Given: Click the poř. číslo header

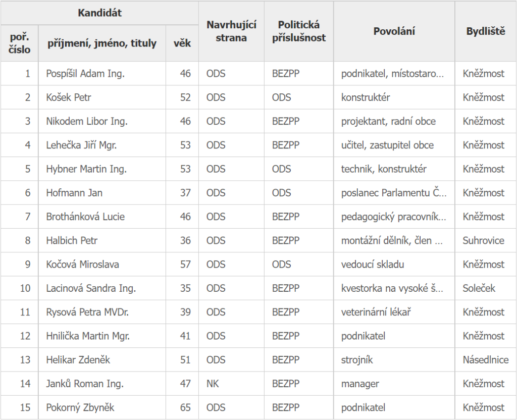Looking at the screenshot, I should pyautogui.click(x=20, y=43).
